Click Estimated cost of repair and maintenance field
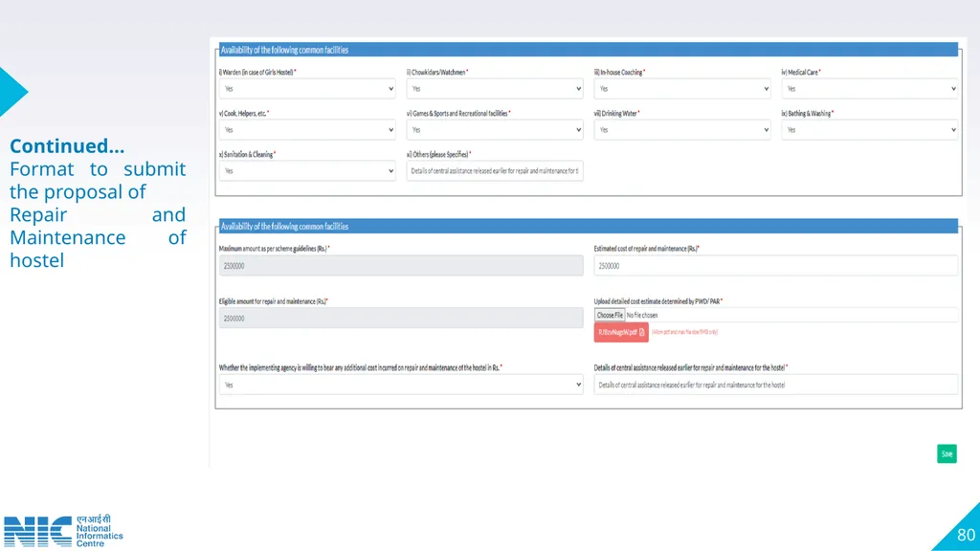Image resolution: width=980 pixels, height=551 pixels. point(775,266)
